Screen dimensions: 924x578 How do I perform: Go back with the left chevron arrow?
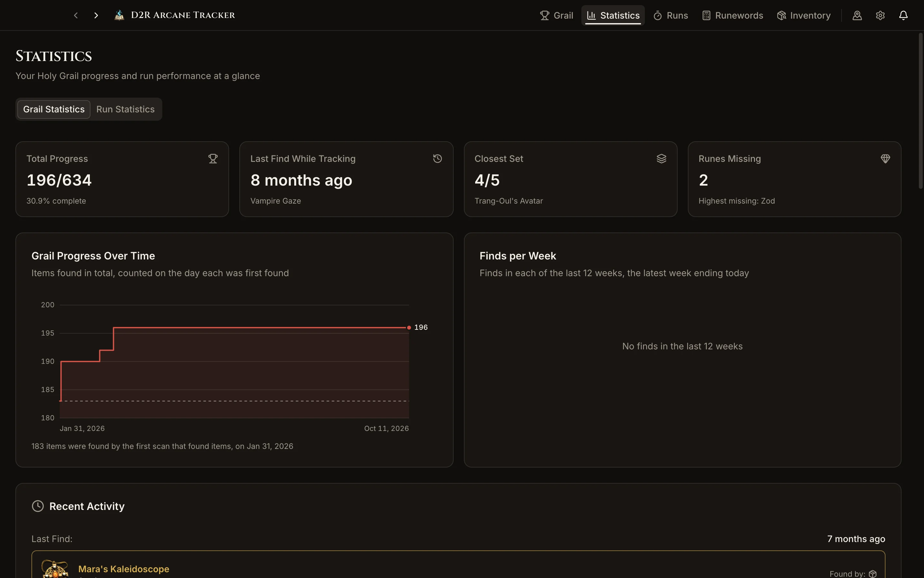(76, 15)
